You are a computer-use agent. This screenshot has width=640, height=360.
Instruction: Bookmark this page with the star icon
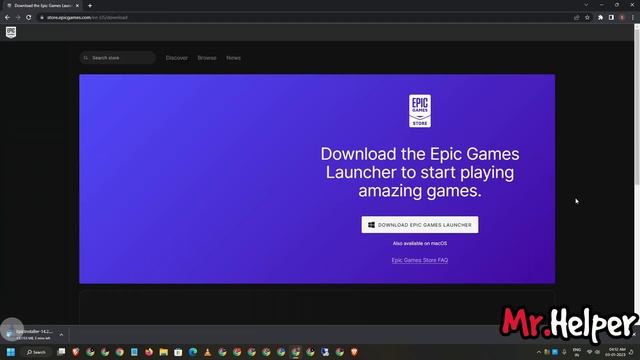(x=587, y=18)
